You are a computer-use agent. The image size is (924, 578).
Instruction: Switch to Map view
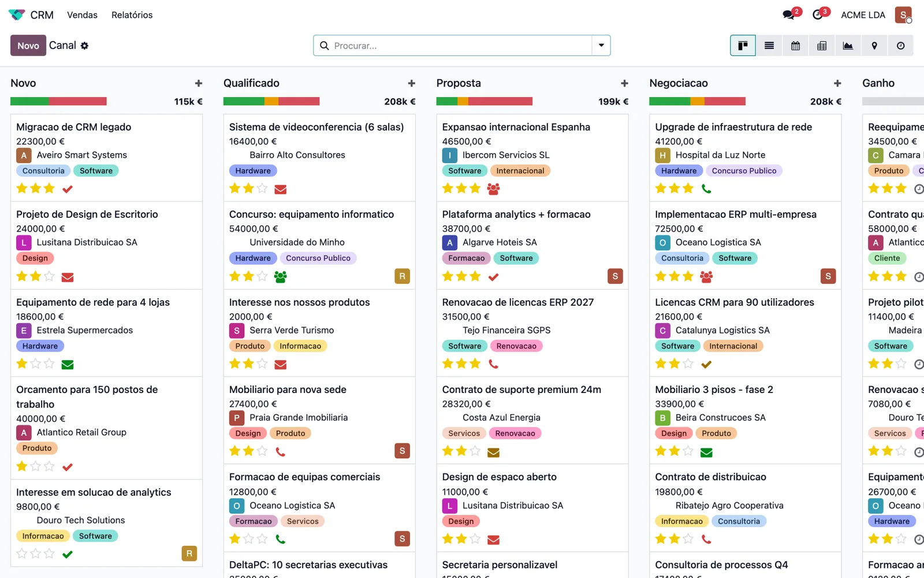click(874, 46)
